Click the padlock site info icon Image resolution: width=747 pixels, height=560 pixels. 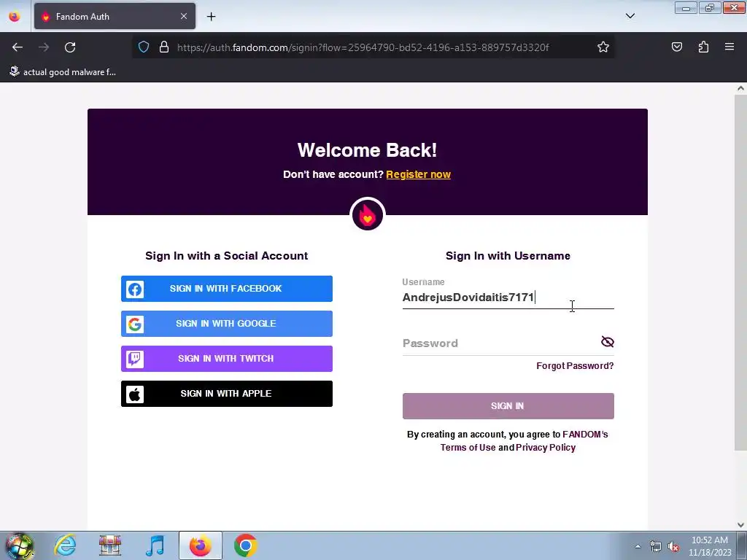point(164,47)
